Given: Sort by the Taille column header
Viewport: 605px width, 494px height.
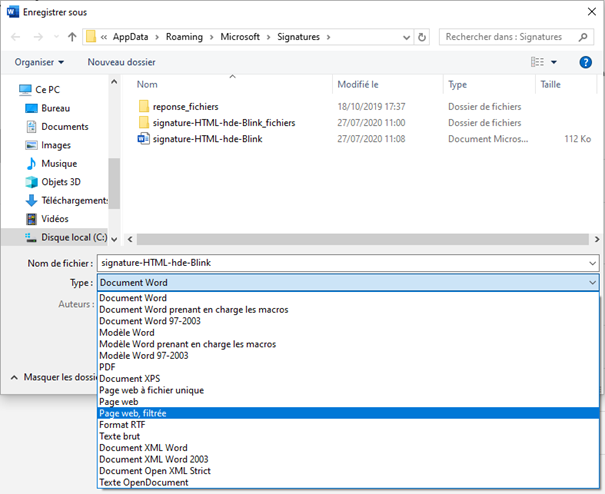Looking at the screenshot, I should click(551, 85).
